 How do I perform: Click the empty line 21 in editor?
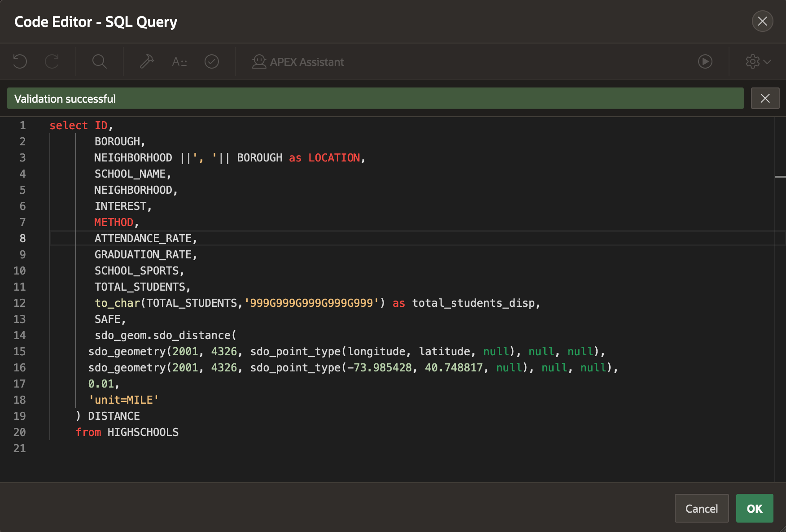tap(179, 449)
